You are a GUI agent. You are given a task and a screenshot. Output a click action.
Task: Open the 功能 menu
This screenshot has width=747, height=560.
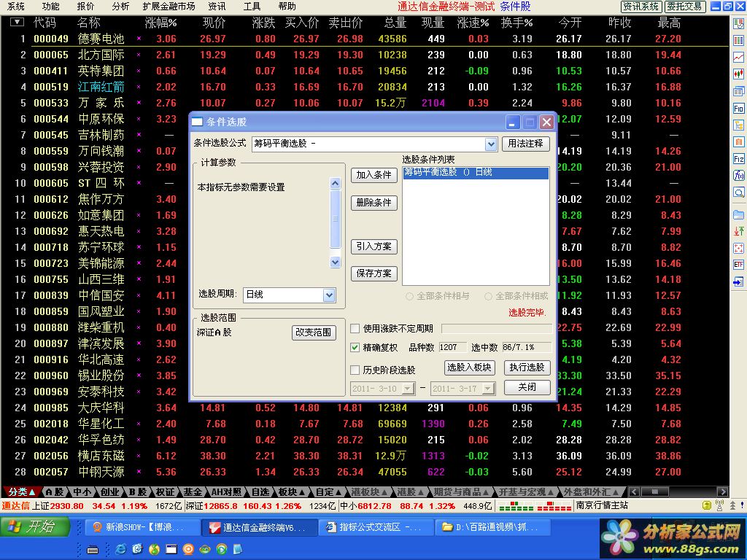51,6
